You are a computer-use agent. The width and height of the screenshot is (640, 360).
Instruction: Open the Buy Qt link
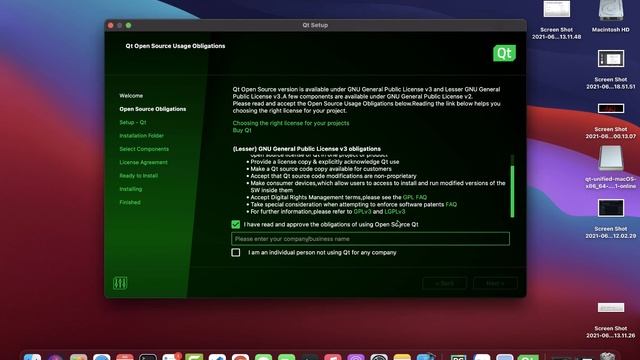[x=242, y=130]
